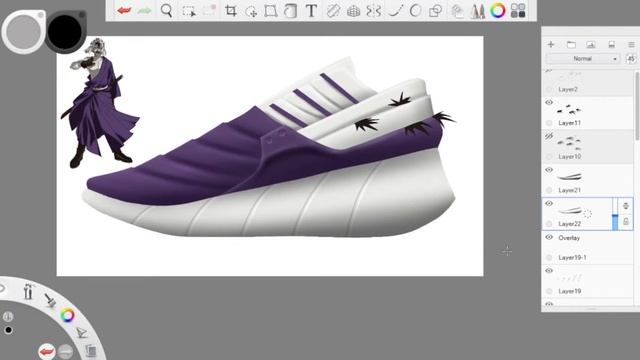Toggle visibility of the Overlay layer
640x360 pixels.
coord(549,237)
